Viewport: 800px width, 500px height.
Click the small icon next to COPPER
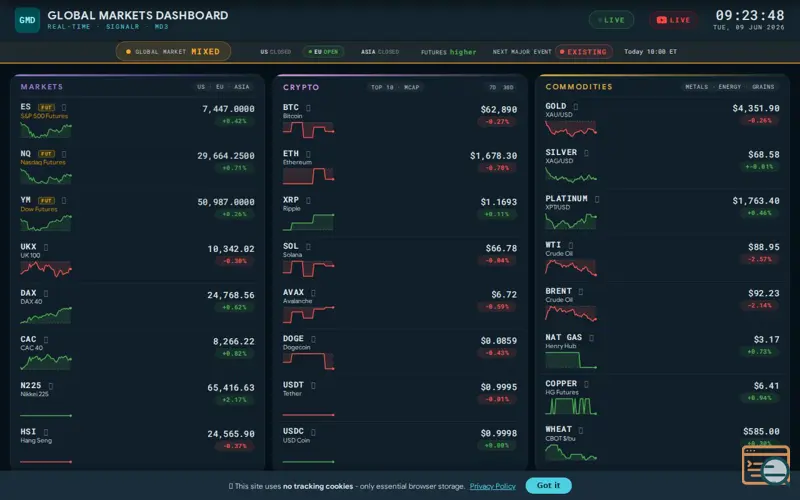[x=586, y=384]
